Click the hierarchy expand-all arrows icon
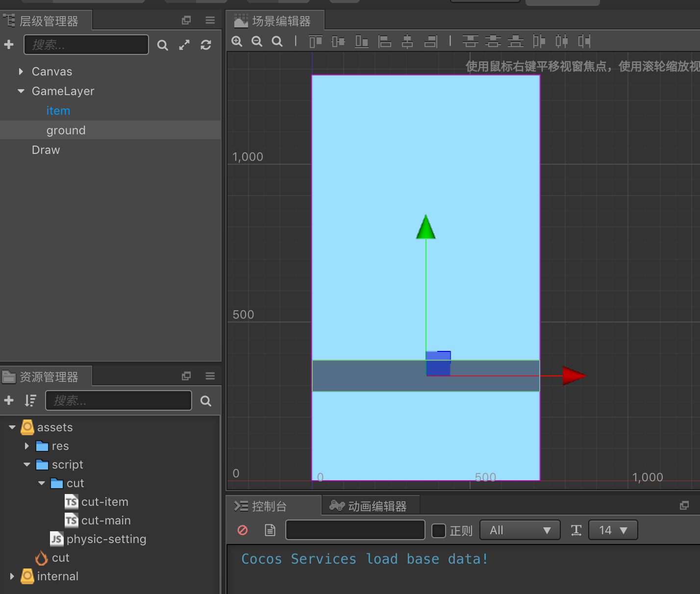The width and height of the screenshot is (700, 594). point(184,45)
